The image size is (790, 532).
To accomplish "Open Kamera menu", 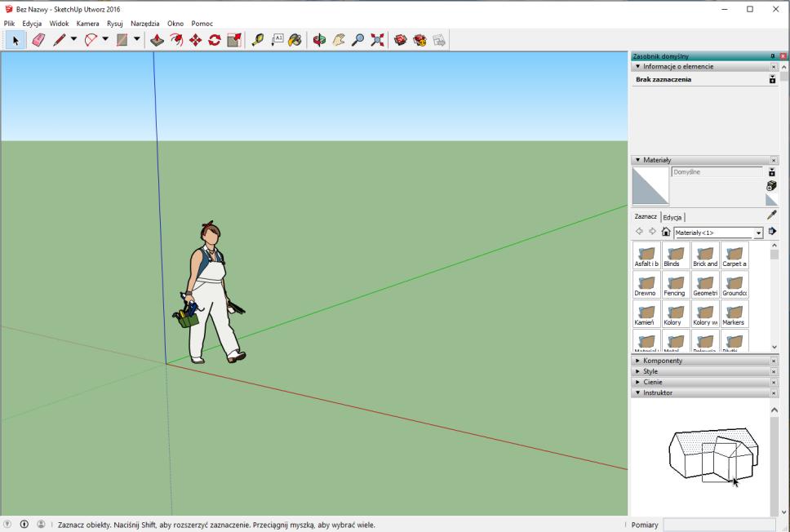I will (87, 23).
